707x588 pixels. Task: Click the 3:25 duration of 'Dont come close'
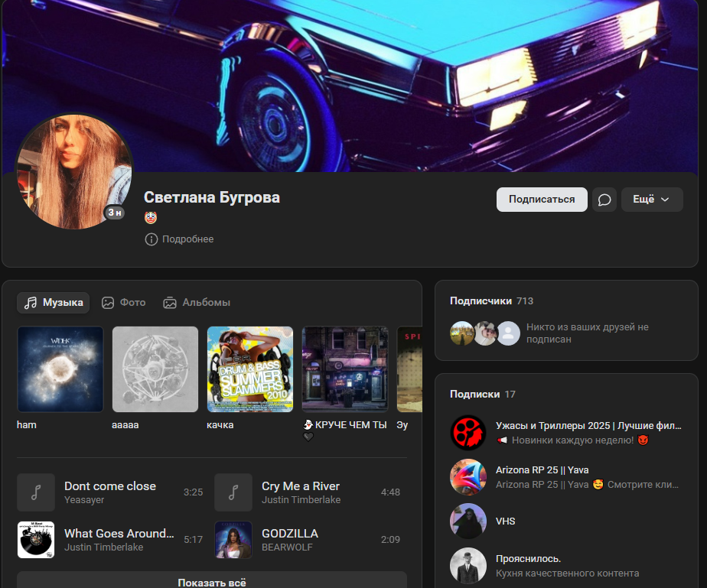(x=193, y=492)
